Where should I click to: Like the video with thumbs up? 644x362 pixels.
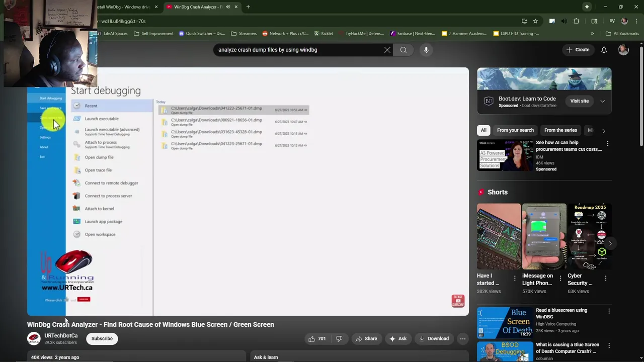[316, 339]
